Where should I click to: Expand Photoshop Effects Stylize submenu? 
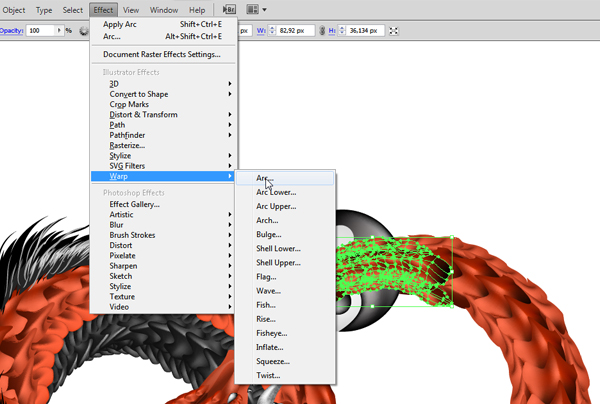pyautogui.click(x=163, y=286)
